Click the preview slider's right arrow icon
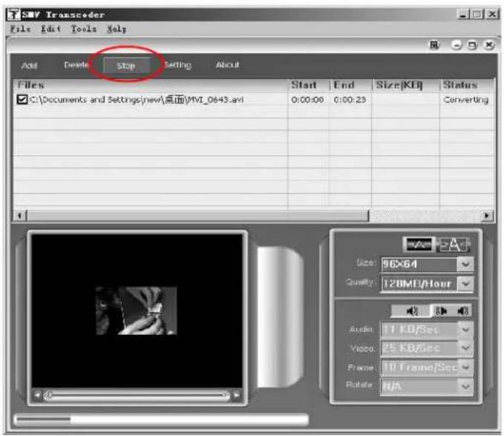Viewport: 504px width, 436px height. pos(237,395)
